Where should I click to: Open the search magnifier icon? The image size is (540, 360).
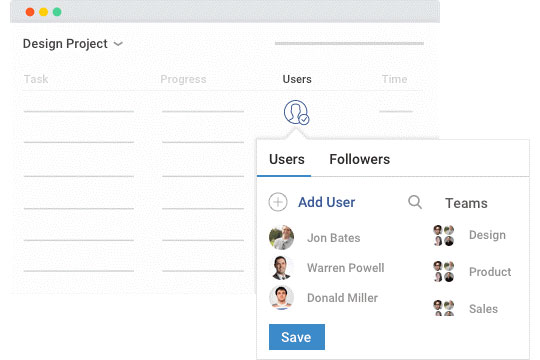click(x=415, y=202)
